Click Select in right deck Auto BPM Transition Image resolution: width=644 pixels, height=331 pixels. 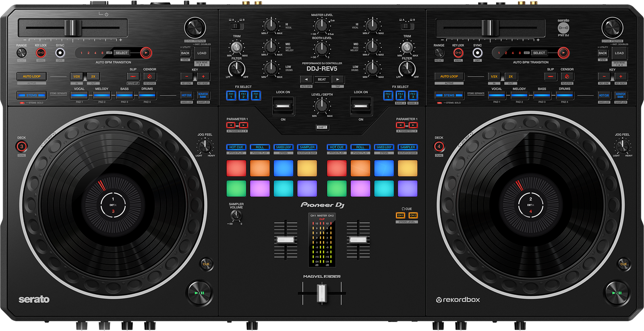coord(539,53)
